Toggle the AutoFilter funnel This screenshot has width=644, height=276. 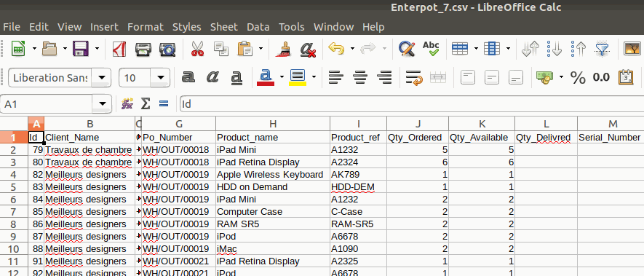(x=602, y=49)
